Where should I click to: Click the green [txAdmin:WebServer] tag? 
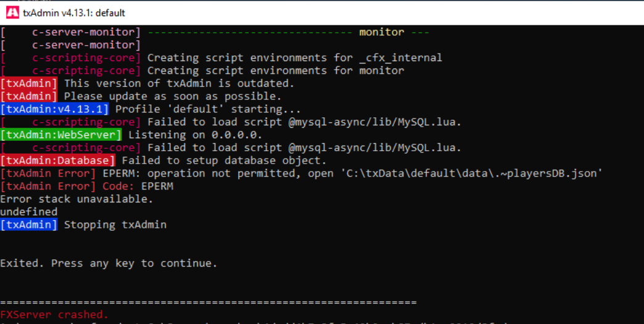(61, 135)
